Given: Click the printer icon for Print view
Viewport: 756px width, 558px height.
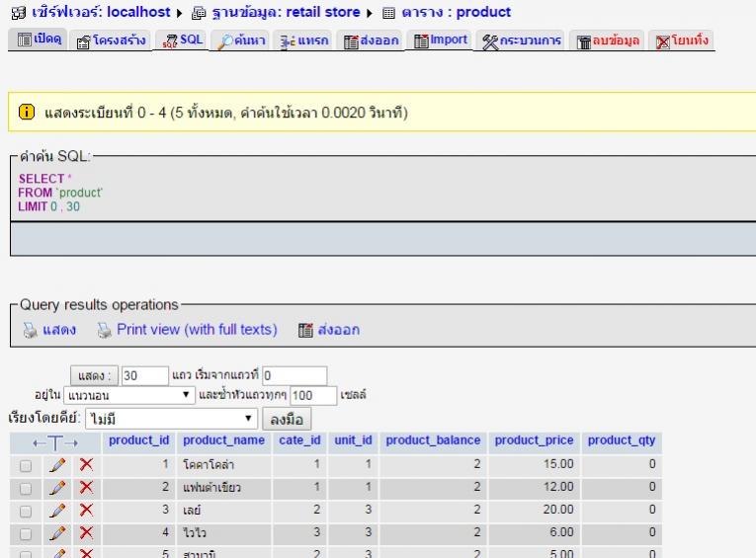Looking at the screenshot, I should 105,330.
